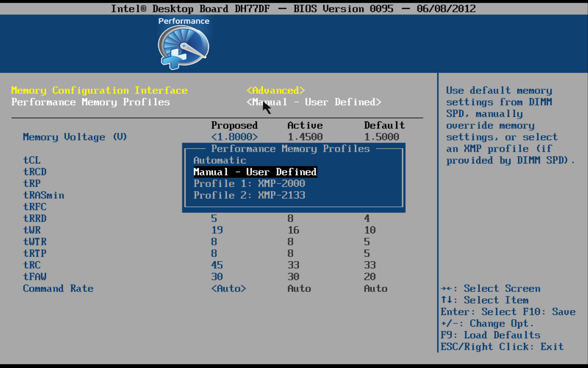This screenshot has height=368, width=588.
Task: Click the active tWR value 16
Action: pyautogui.click(x=293, y=230)
